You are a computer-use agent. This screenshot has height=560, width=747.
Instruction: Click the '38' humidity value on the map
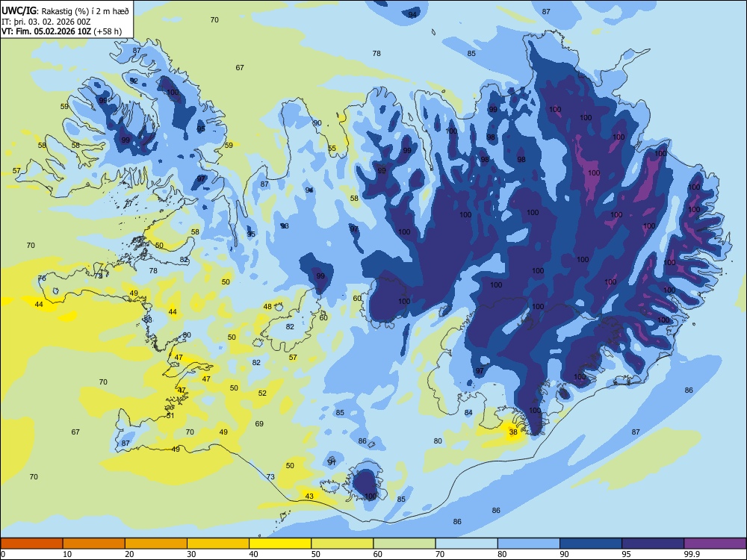coord(513,432)
